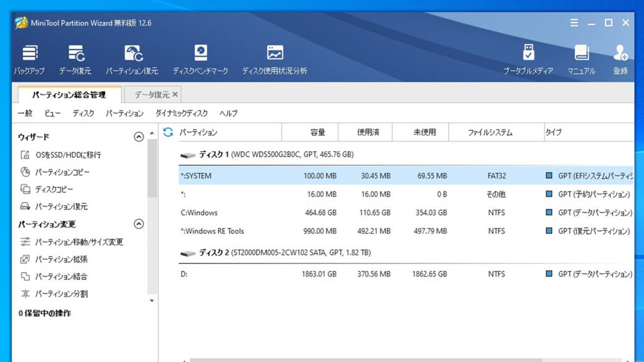The height and width of the screenshot is (362, 644).
Task: Click the ディスク 1 drive icon
Action: tap(187, 155)
